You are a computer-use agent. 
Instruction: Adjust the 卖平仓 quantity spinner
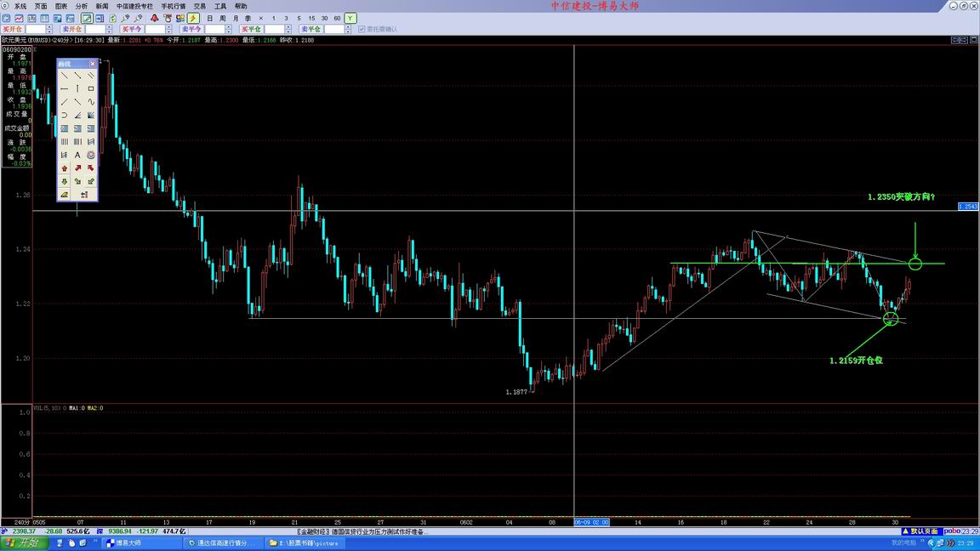point(348,30)
